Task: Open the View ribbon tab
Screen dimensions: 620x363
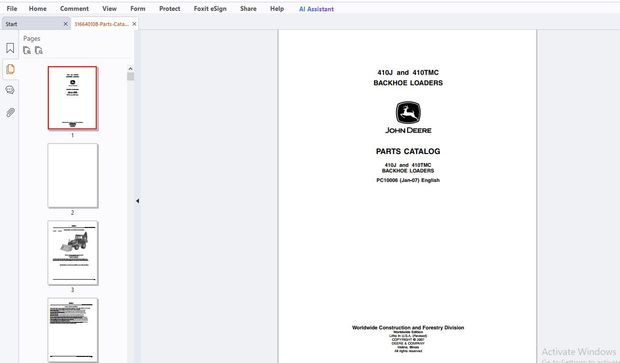Action: pyautogui.click(x=110, y=8)
